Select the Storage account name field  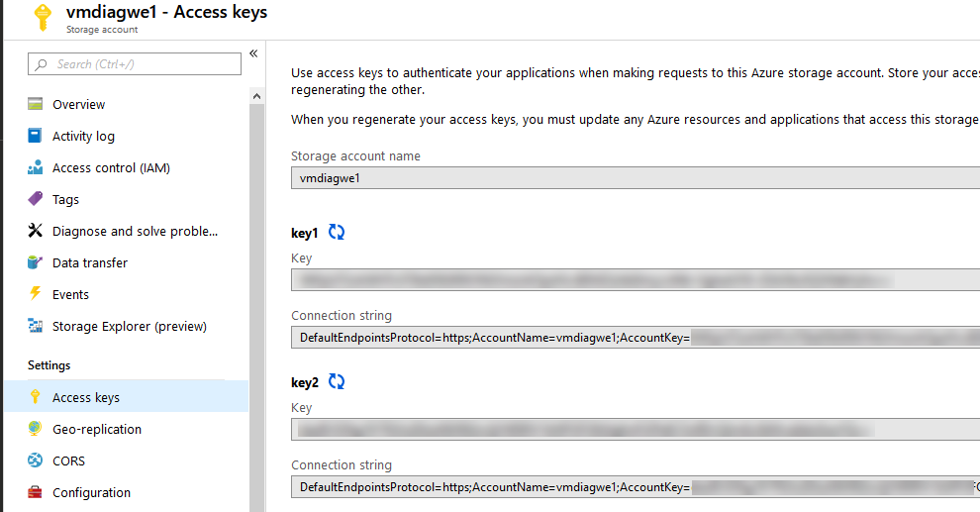[x=636, y=178]
